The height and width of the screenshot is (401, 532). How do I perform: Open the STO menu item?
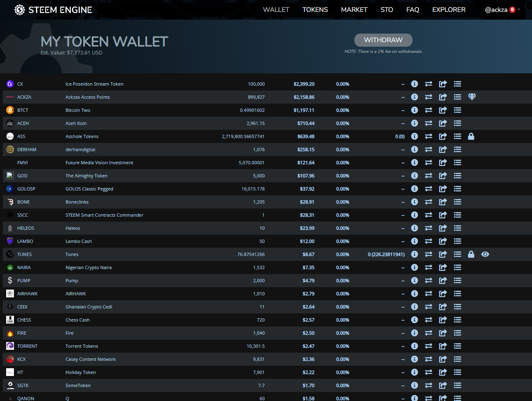click(x=387, y=10)
